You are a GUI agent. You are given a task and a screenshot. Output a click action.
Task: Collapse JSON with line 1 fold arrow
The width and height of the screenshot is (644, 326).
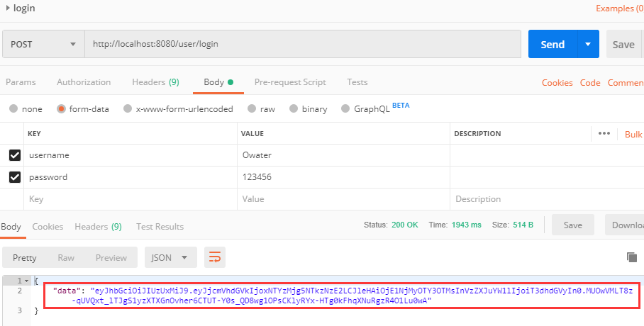click(27, 281)
